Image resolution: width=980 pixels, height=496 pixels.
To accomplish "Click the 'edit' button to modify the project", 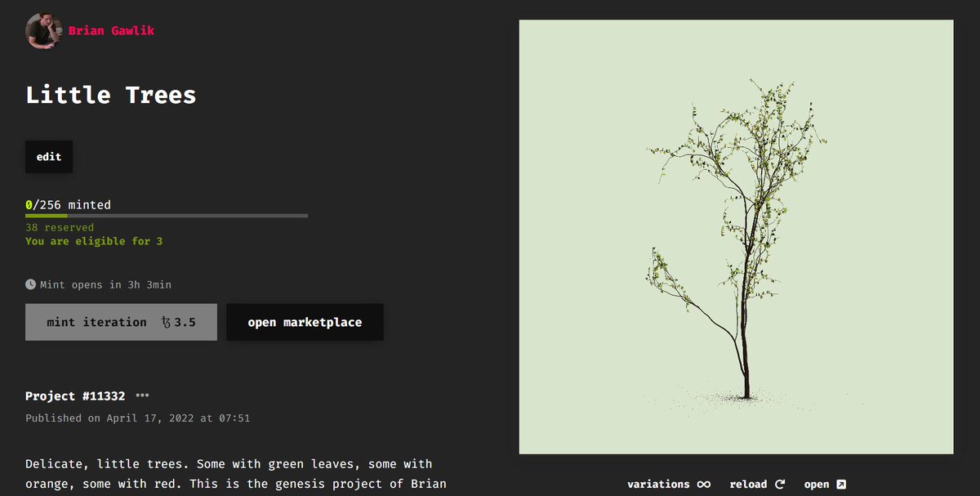I will [48, 156].
